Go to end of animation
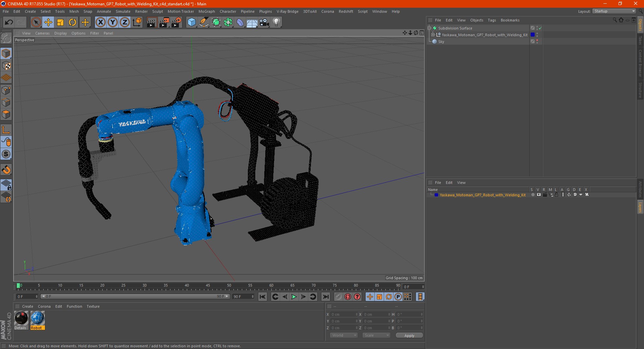The width and height of the screenshot is (644, 349). [325, 297]
